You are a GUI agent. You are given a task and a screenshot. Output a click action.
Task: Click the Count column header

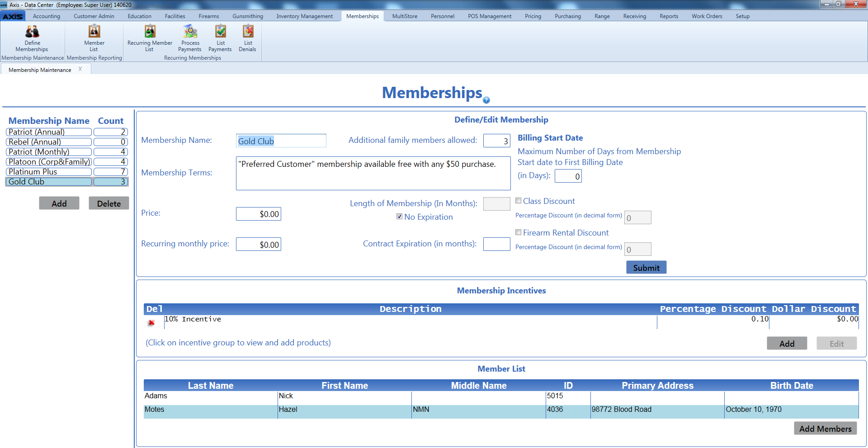pos(111,121)
